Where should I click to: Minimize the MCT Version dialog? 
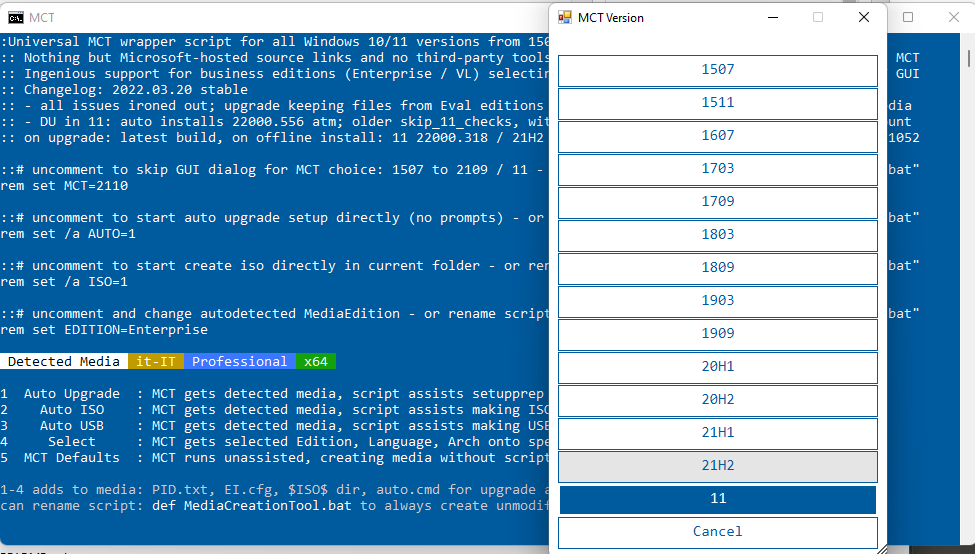pyautogui.click(x=773, y=17)
